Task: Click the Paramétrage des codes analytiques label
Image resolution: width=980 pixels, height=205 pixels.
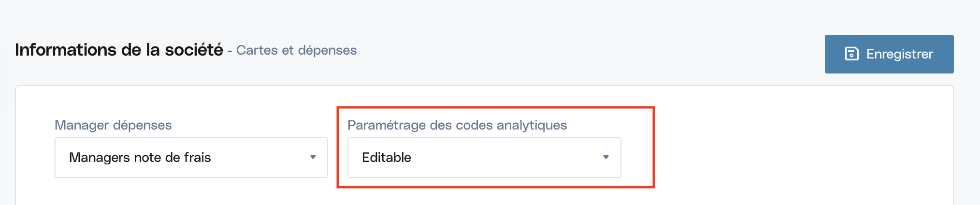Action: (457, 125)
